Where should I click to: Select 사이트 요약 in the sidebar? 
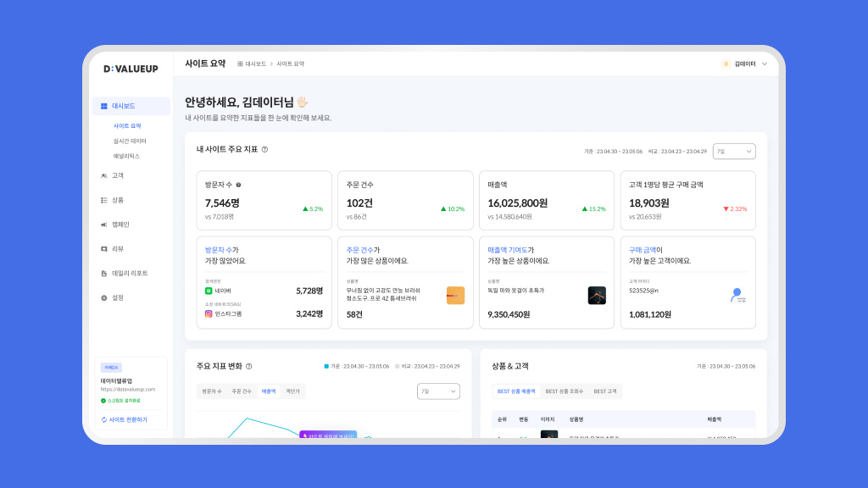[127, 126]
